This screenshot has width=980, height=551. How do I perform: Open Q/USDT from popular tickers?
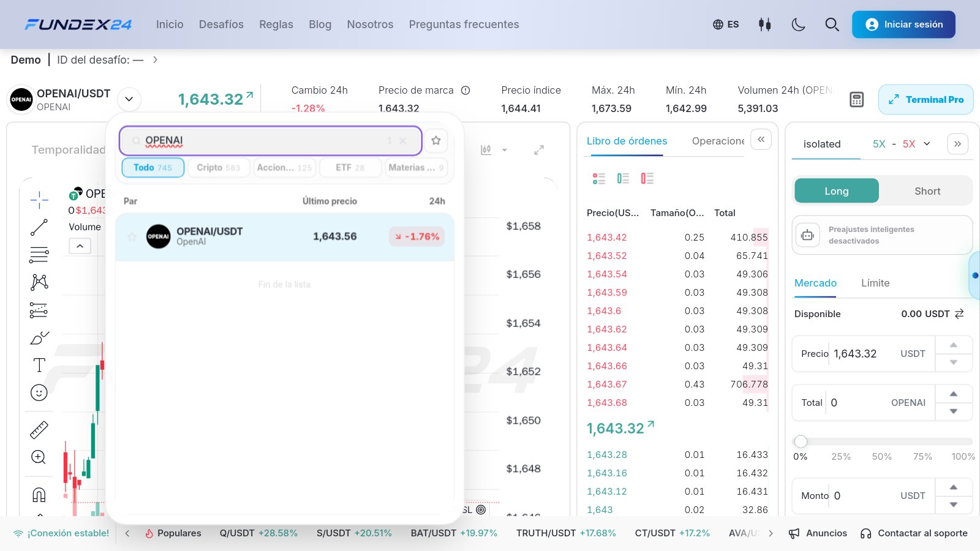click(258, 533)
